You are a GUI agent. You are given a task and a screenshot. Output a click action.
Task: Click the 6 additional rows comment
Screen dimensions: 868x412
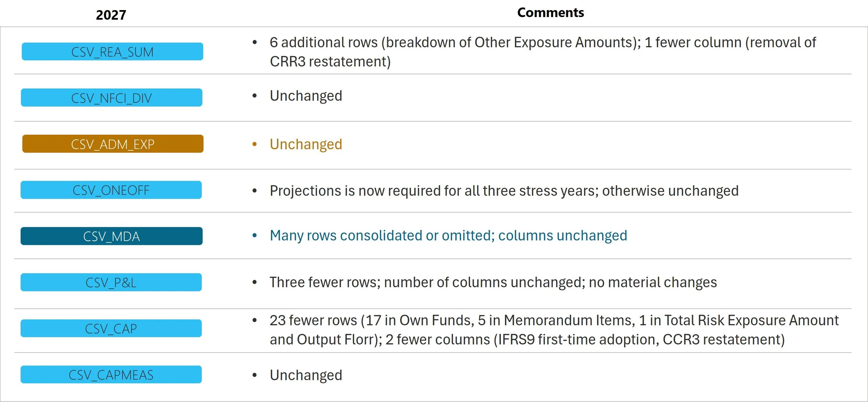(x=543, y=52)
